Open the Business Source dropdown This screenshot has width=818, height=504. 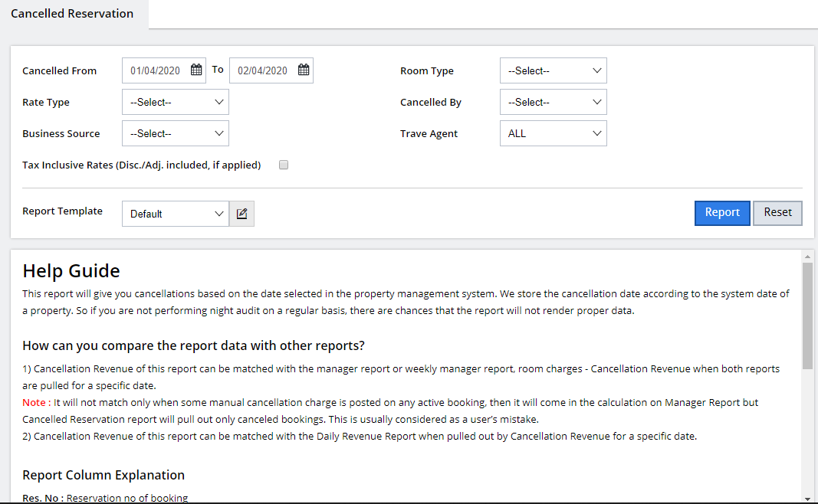175,133
